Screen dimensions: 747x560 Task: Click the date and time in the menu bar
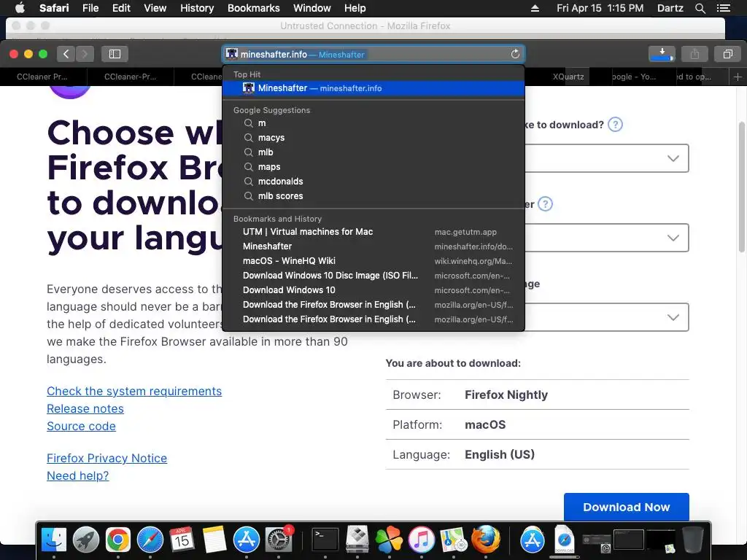pos(600,8)
